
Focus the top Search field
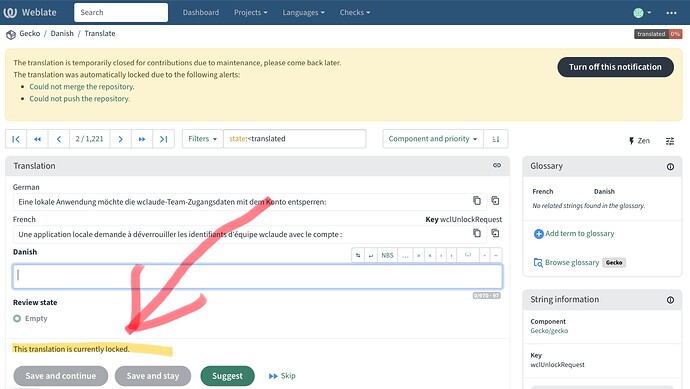click(x=121, y=12)
